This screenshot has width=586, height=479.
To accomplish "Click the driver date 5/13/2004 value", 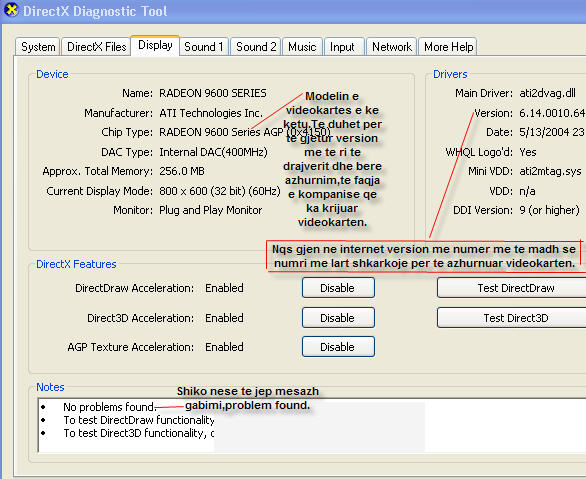I will point(552,132).
